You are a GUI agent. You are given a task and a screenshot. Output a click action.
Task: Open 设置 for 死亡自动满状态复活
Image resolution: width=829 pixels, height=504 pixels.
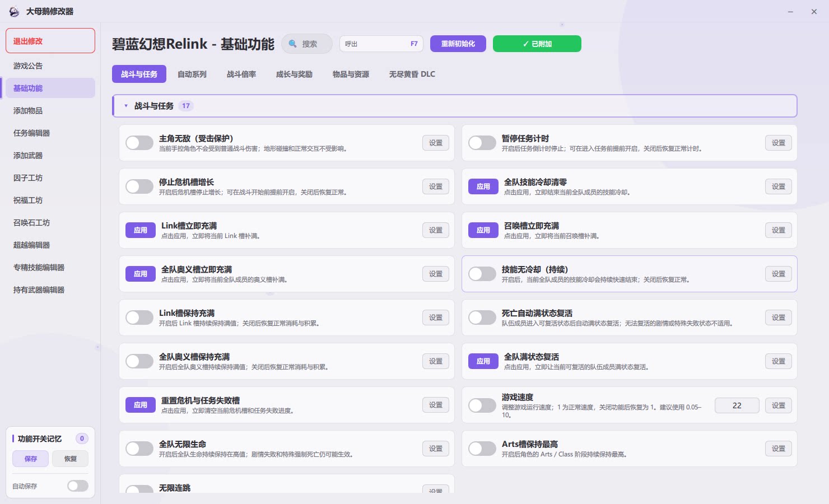tap(779, 318)
